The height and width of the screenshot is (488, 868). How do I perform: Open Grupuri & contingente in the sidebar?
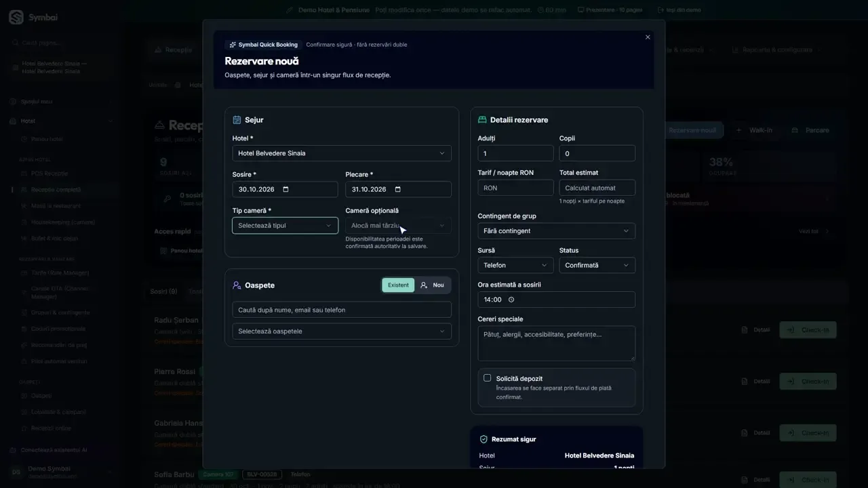(60, 312)
